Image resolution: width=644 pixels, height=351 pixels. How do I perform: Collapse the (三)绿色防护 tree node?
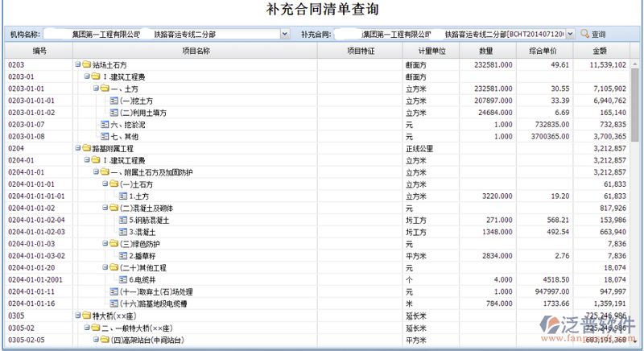(x=104, y=244)
